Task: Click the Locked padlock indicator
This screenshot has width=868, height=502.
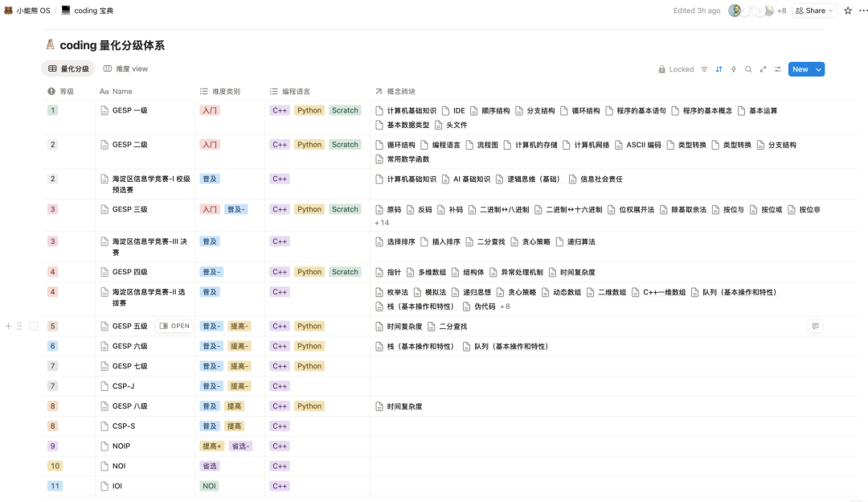Action: (676, 69)
